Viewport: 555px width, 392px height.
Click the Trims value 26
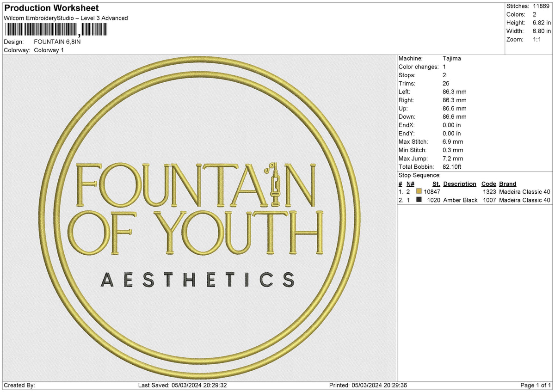(x=446, y=83)
